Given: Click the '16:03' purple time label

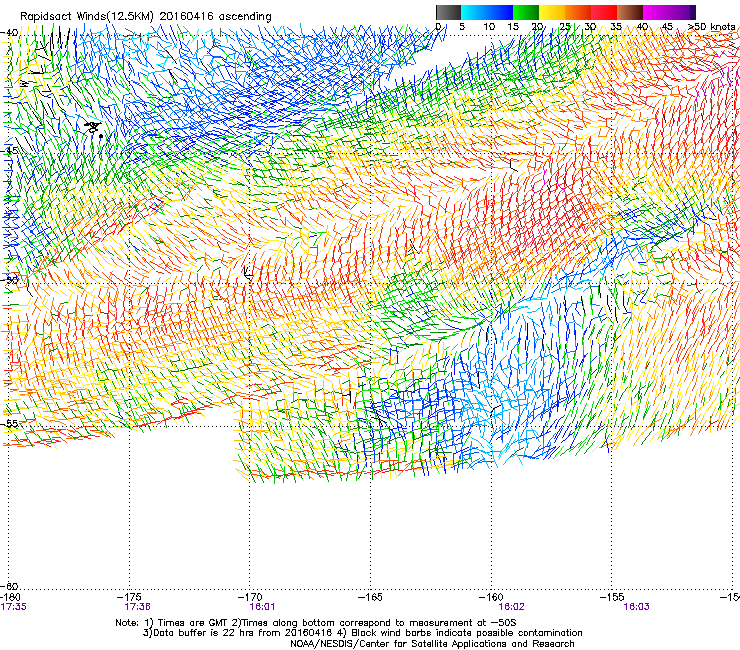Looking at the screenshot, I should pyautogui.click(x=636, y=607).
